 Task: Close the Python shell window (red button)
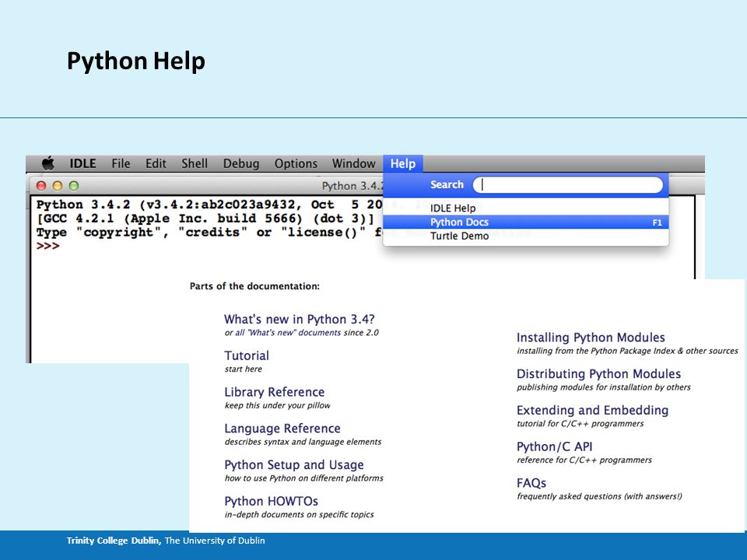41,186
